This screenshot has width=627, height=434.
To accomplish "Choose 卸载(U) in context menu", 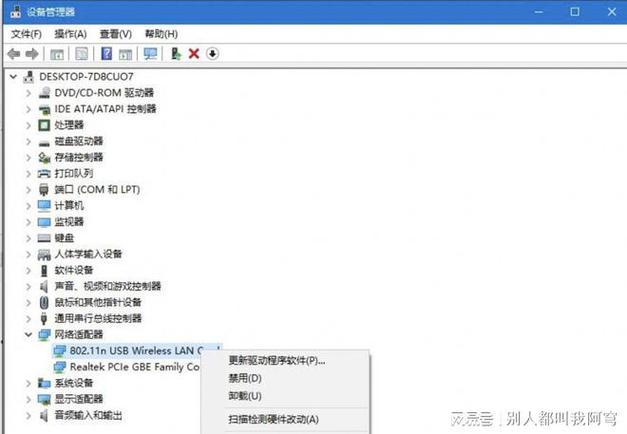I will [x=245, y=396].
